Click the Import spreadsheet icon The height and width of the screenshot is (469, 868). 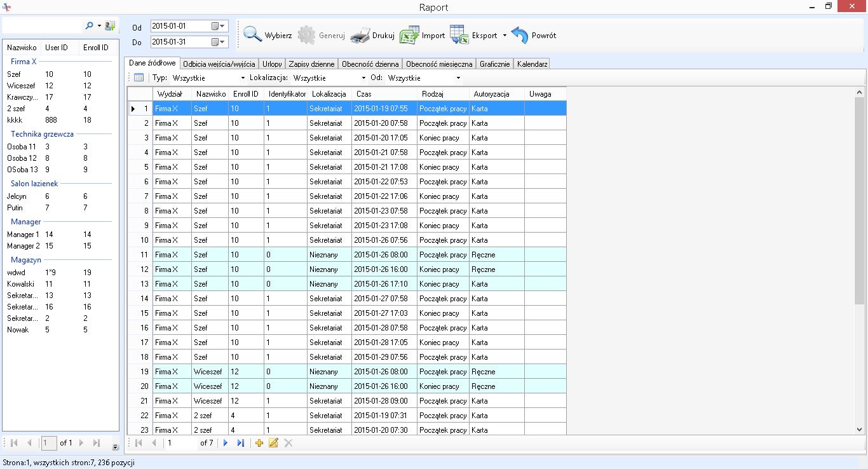click(409, 35)
